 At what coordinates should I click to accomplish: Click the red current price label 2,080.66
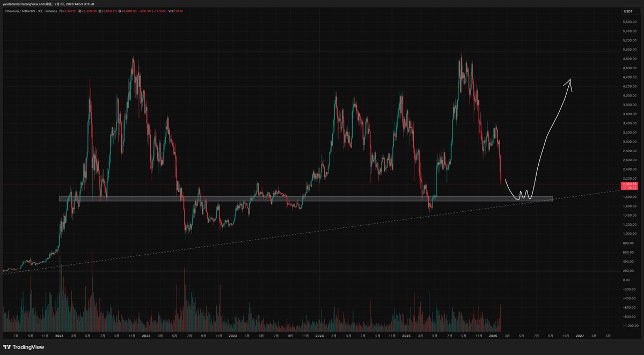628,187
